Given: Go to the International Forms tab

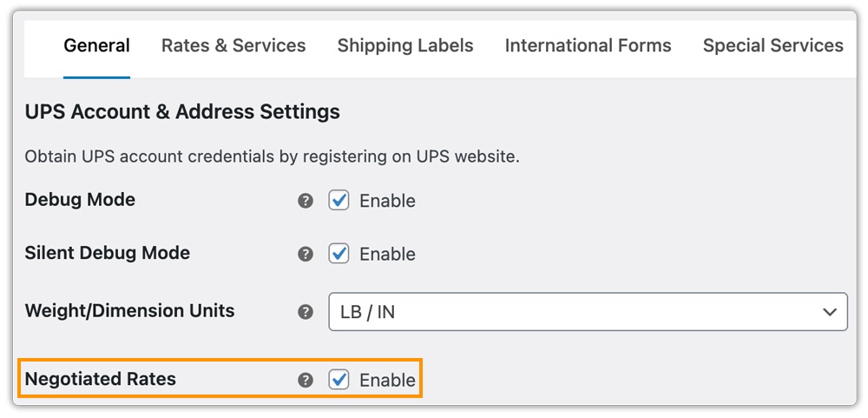Looking at the screenshot, I should pos(588,46).
